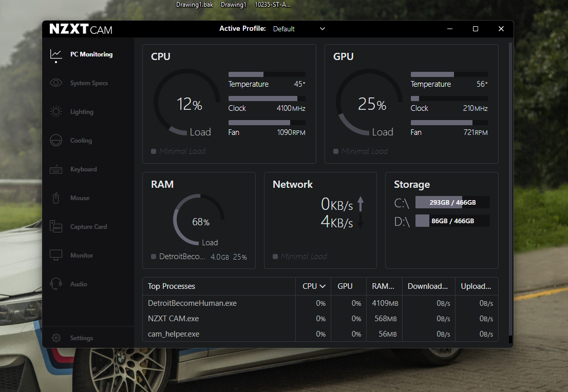Screen dimensions: 568x392
Task: Click the GPU 25% load gauge
Action: (x=369, y=103)
